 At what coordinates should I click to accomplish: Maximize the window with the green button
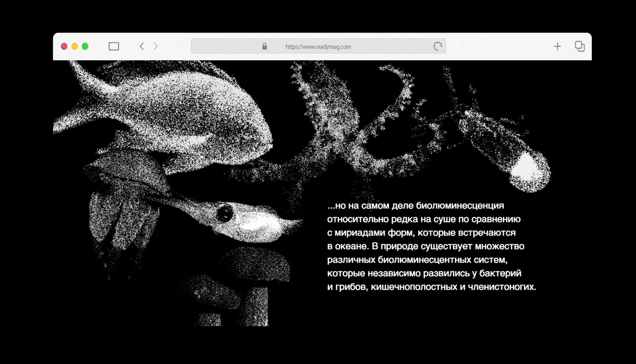[85, 46]
